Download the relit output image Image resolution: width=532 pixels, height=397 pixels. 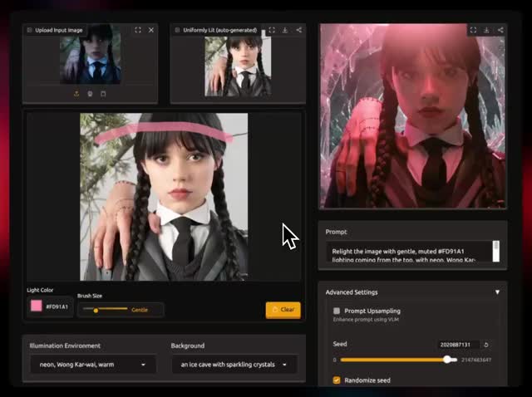(x=486, y=30)
